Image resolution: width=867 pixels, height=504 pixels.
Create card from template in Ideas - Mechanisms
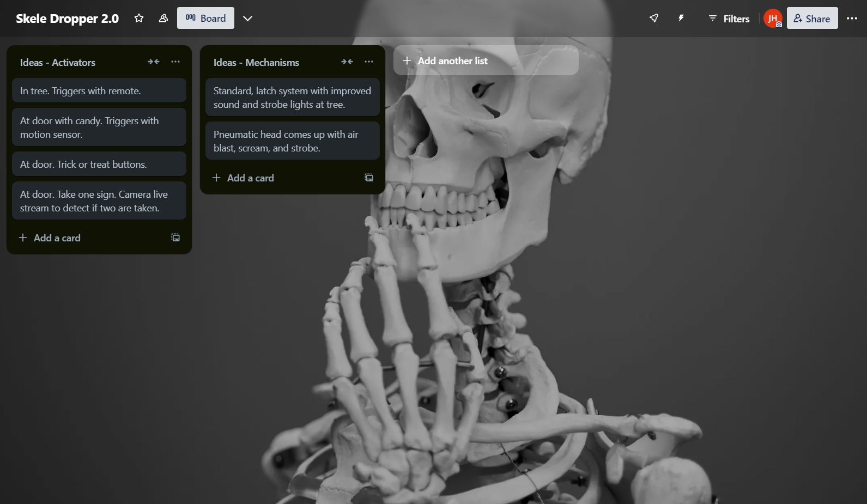point(369,178)
